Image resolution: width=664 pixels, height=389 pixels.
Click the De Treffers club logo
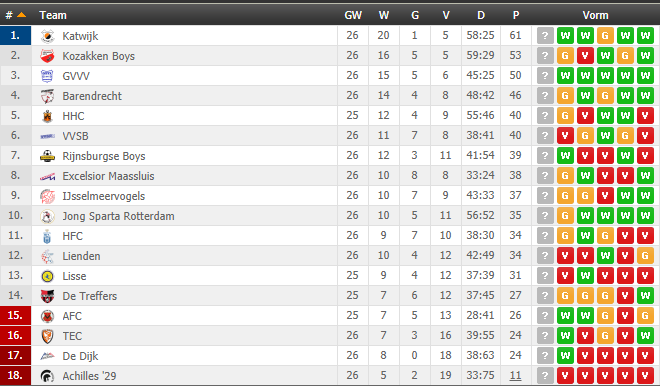click(x=47, y=296)
